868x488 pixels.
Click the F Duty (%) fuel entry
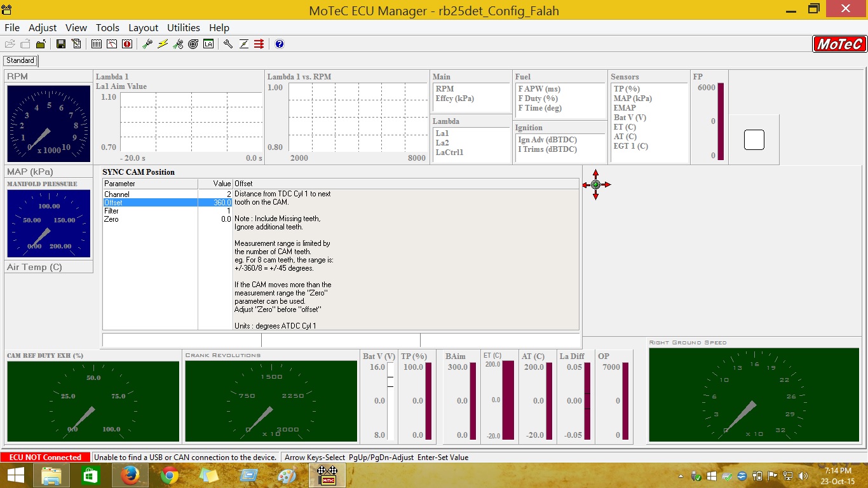(538, 98)
